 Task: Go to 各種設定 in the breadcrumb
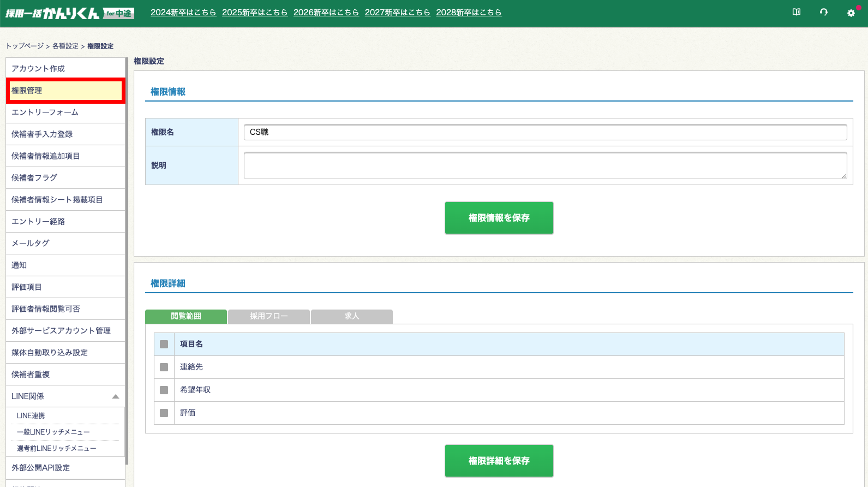65,46
